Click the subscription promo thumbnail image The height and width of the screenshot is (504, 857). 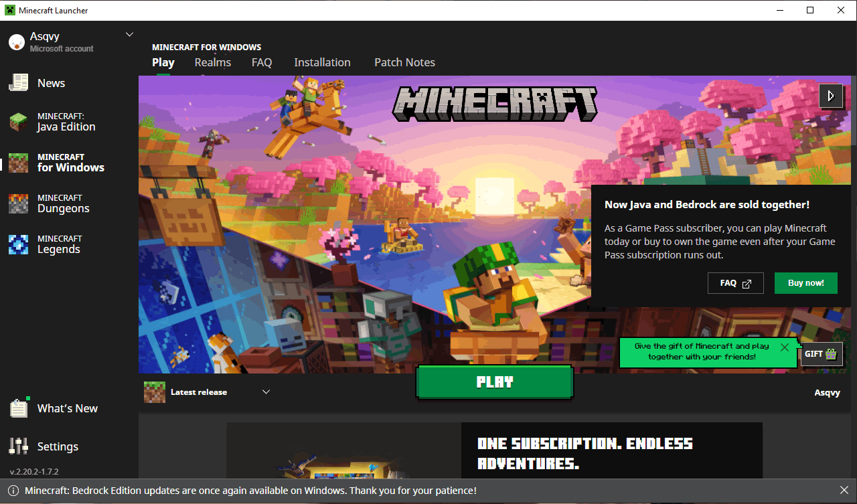[344, 450]
